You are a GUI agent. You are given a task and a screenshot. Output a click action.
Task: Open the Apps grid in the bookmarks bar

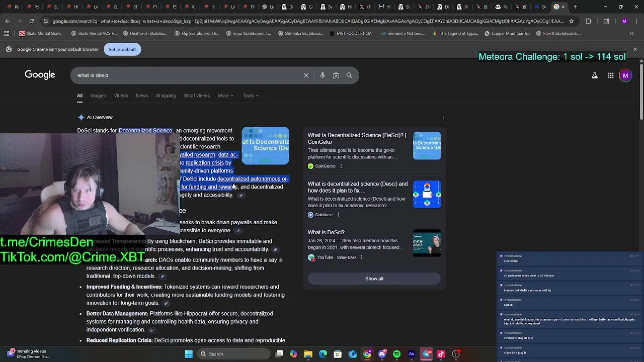[7, 34]
